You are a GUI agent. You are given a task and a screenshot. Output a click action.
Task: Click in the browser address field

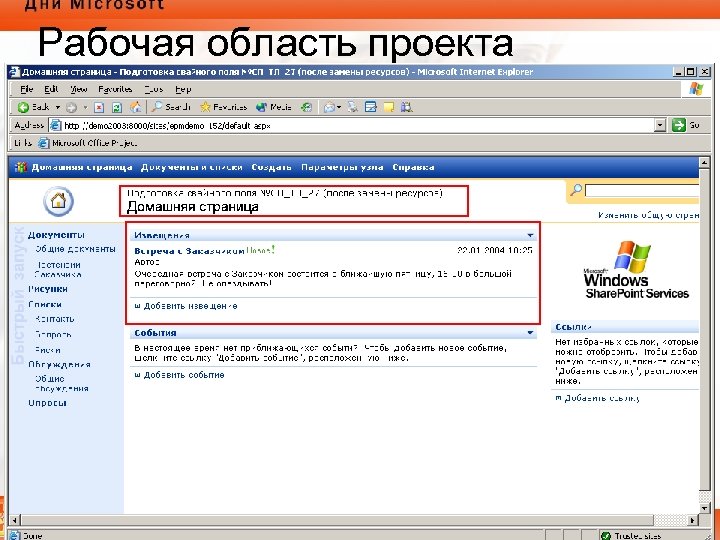click(352, 125)
